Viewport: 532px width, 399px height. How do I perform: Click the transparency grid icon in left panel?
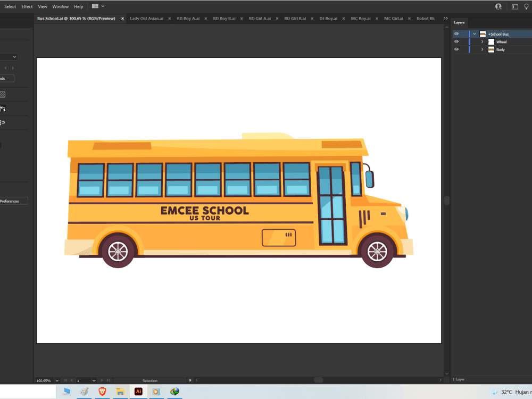pyautogui.click(x=2, y=95)
